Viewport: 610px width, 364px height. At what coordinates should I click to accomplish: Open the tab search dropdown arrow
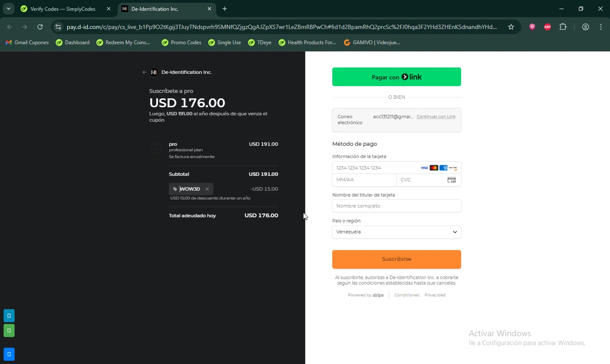coord(9,9)
